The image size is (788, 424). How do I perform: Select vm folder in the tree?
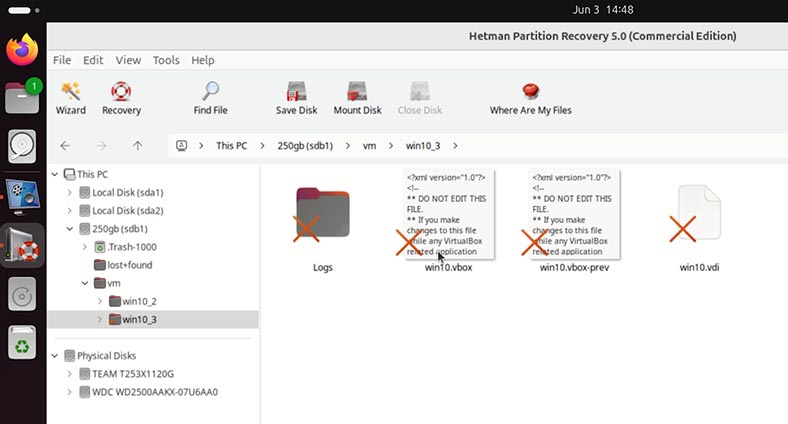pyautogui.click(x=114, y=283)
